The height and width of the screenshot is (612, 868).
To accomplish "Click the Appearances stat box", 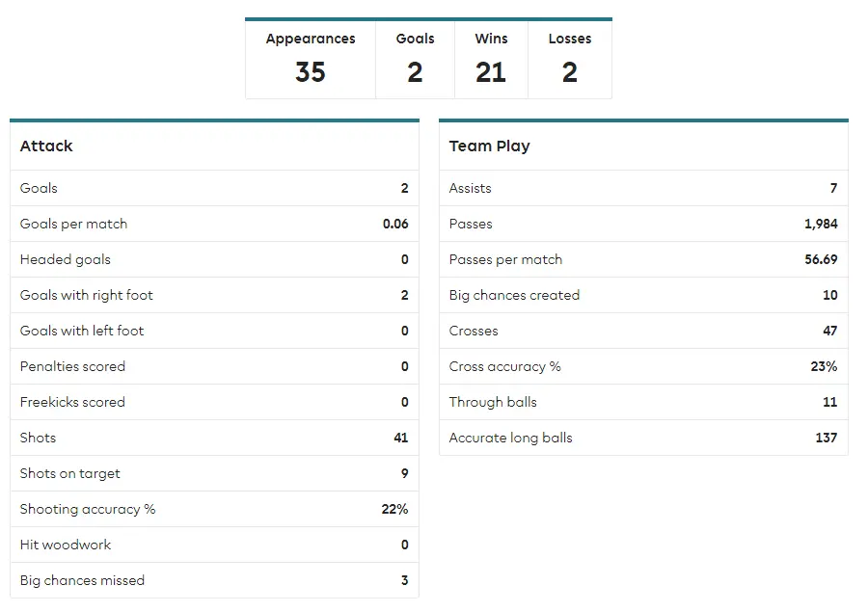I will [311, 60].
